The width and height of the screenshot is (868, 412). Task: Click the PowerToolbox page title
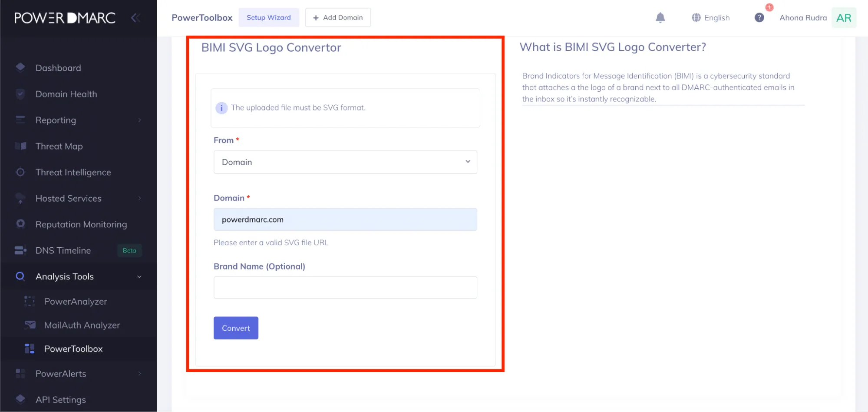pos(202,18)
